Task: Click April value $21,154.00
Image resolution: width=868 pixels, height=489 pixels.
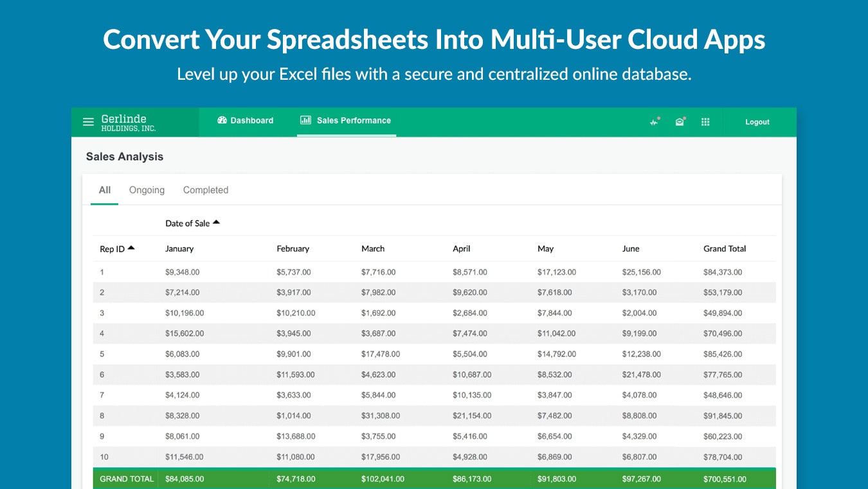Action: click(x=472, y=416)
